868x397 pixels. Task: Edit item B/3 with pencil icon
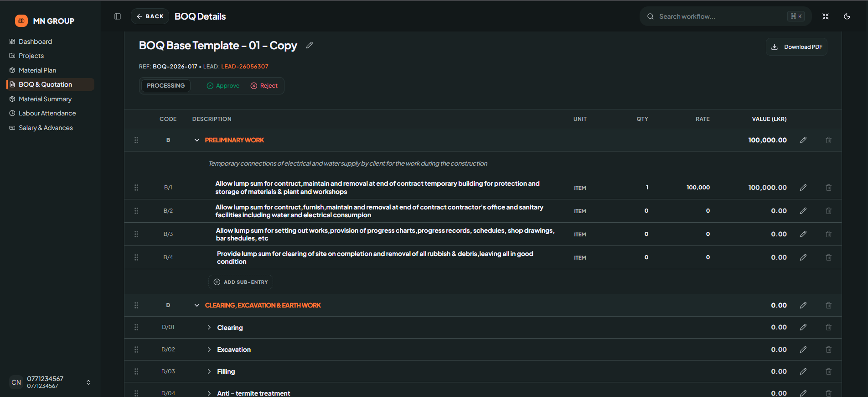[x=803, y=234]
